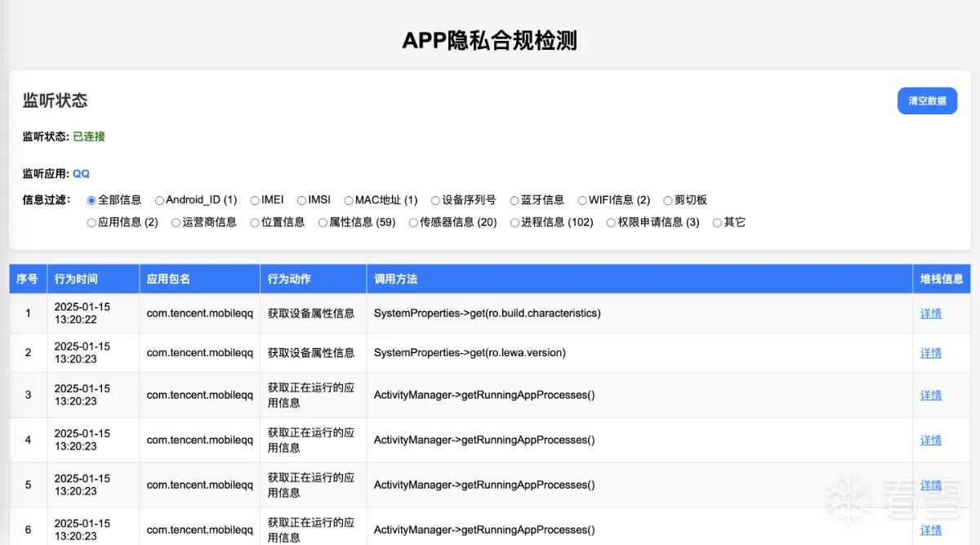Open 详情 link for row 4
Image resolution: width=980 pixels, height=545 pixels.
coord(931,440)
